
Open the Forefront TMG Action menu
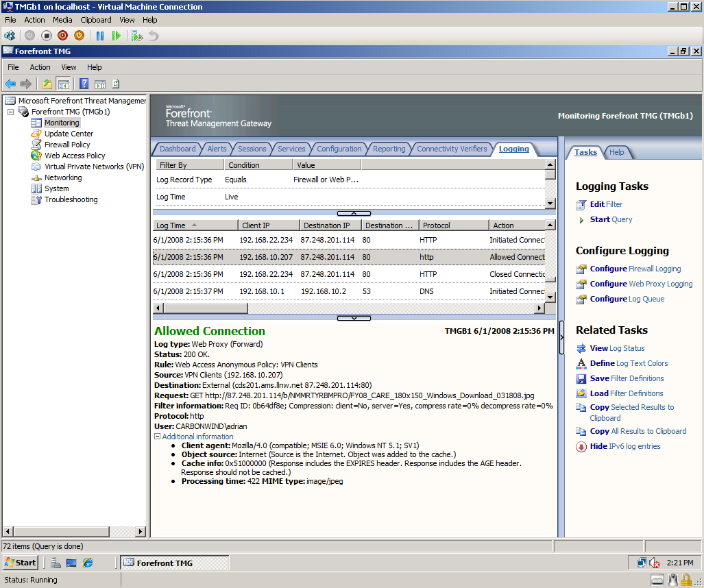tap(40, 67)
